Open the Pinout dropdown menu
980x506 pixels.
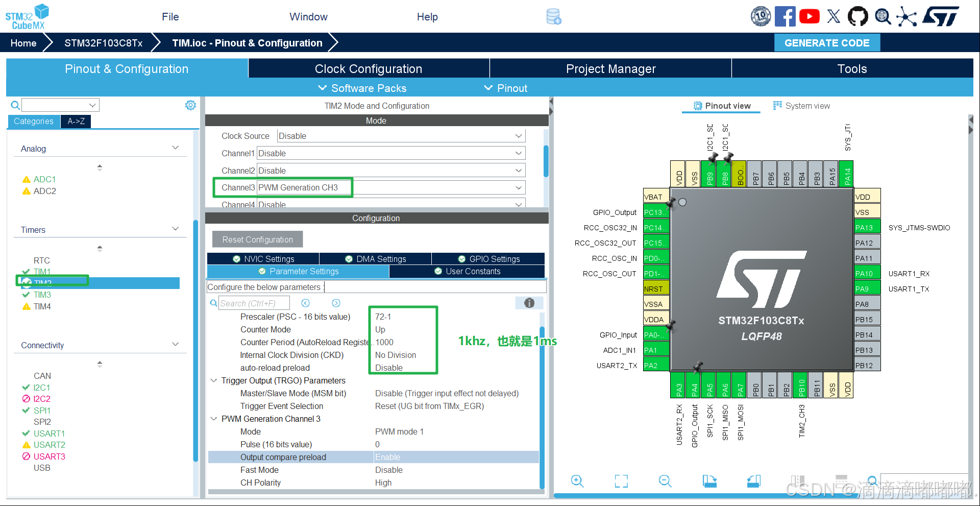(x=505, y=88)
